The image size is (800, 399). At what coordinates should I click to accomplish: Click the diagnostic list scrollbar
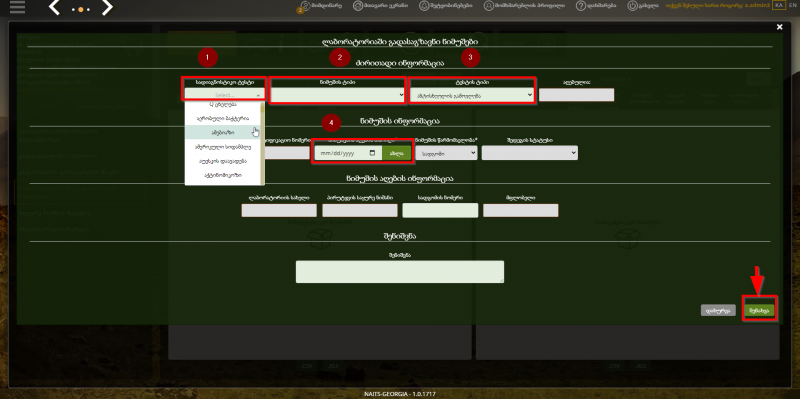(262, 143)
